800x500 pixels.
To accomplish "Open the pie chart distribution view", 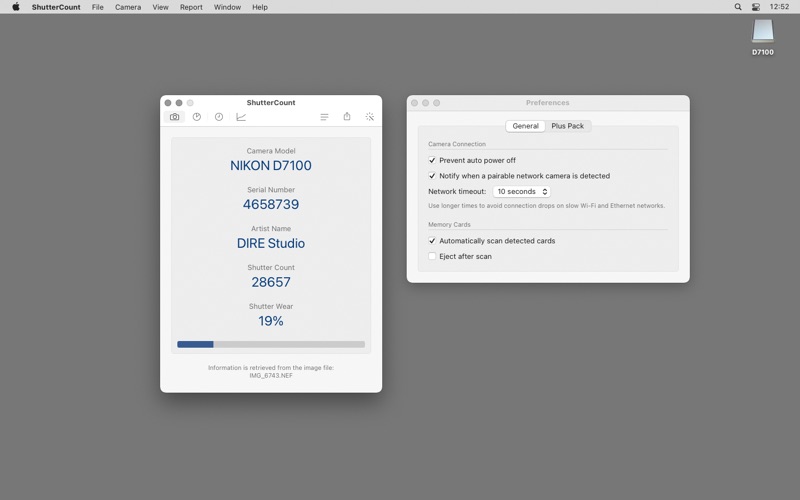I will point(197,117).
